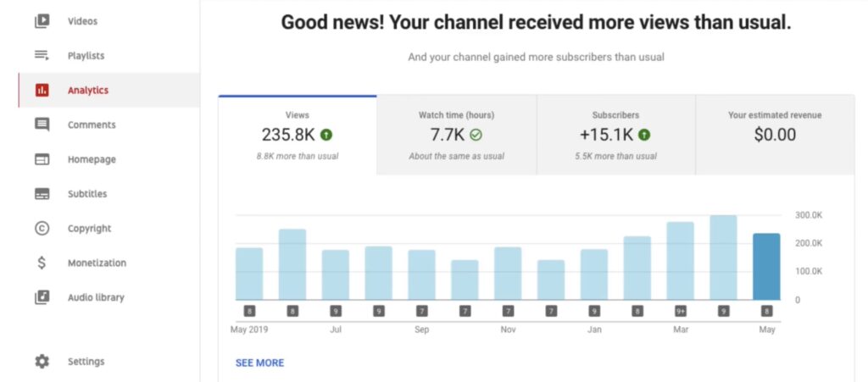Click the SEE MORE link

coord(259,363)
